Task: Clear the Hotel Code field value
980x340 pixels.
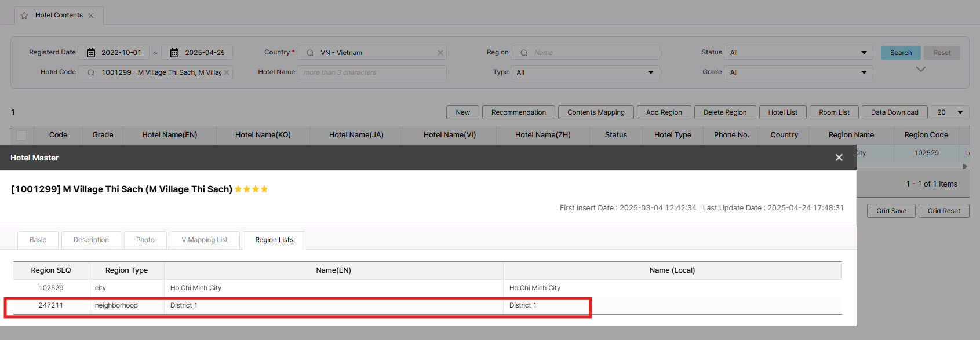Action: tap(227, 72)
